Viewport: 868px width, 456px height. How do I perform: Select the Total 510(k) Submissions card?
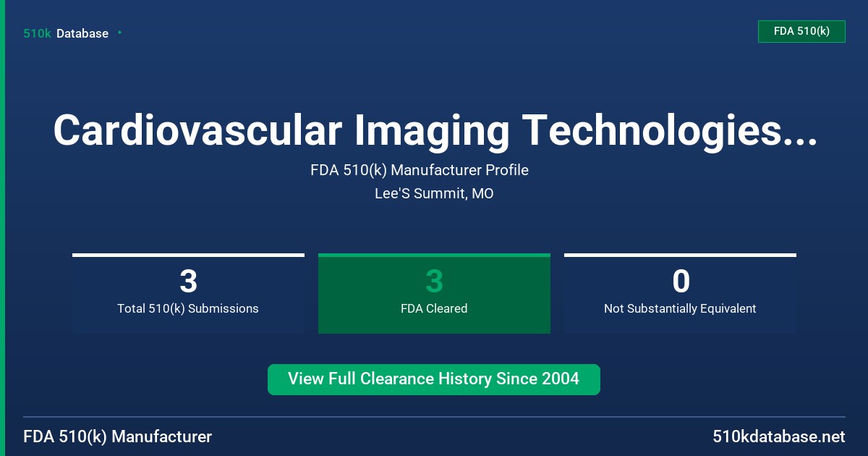coord(188,293)
